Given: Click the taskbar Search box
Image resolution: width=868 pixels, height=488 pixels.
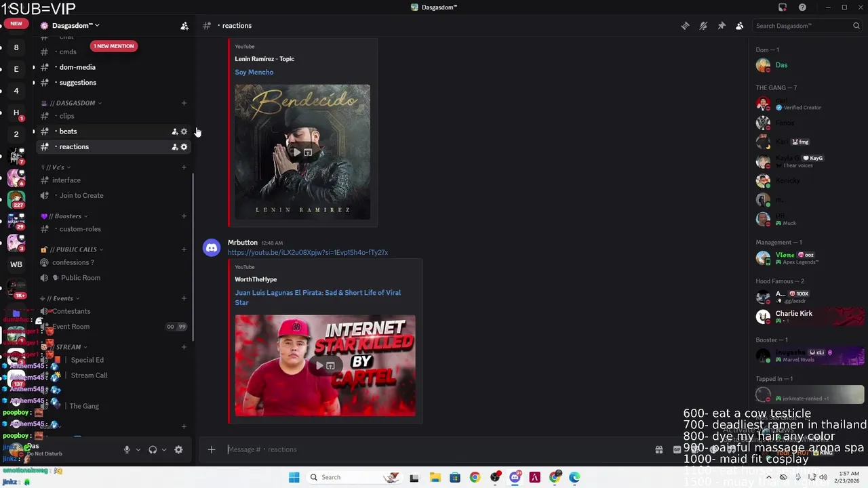Looking at the screenshot, I should click(353, 477).
